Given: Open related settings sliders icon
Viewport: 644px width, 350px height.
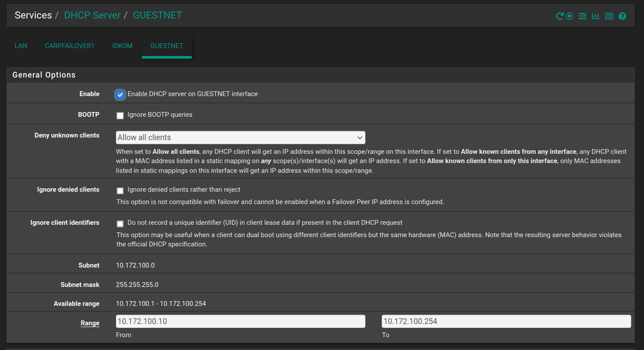Looking at the screenshot, I should [x=583, y=16].
